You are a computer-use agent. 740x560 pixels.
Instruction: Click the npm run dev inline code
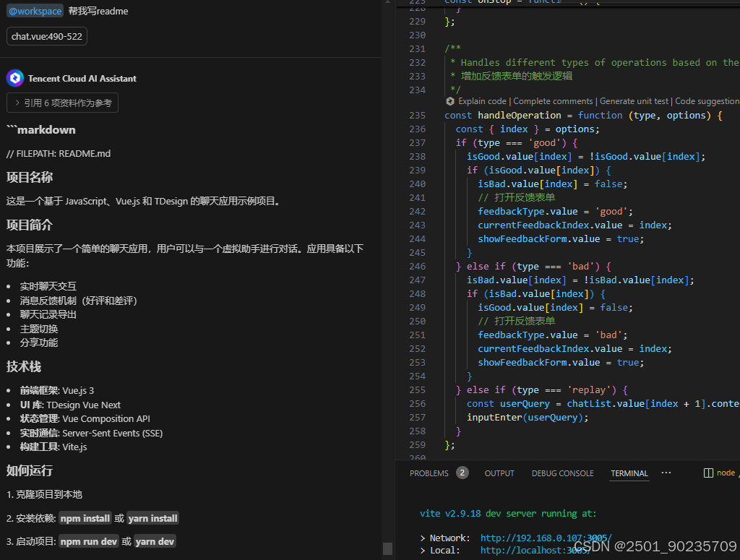(88, 541)
